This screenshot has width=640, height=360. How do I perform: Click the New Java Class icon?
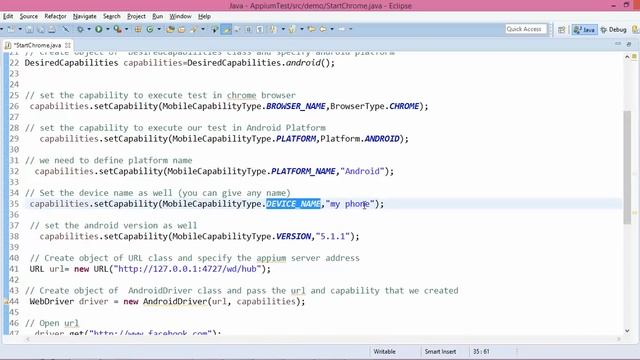[150, 29]
